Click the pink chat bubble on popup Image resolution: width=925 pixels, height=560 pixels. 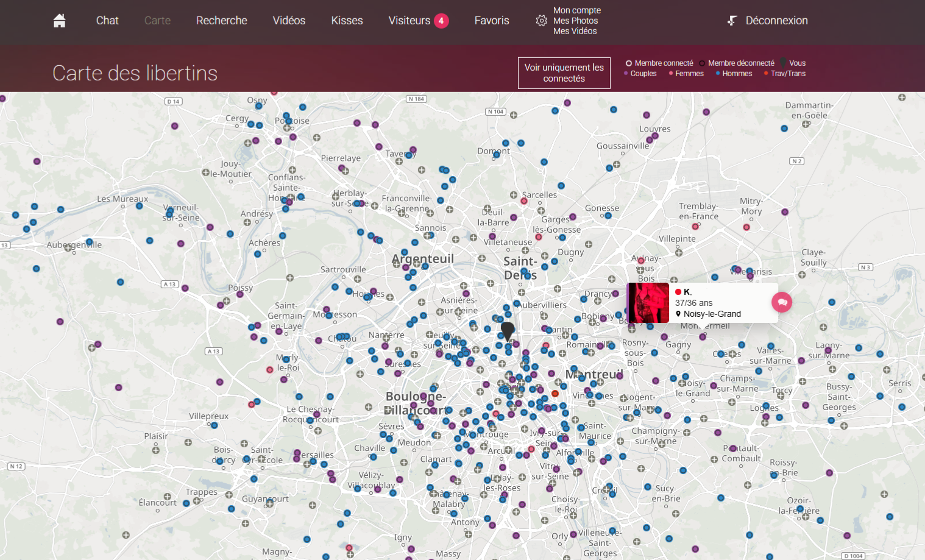coord(782,302)
